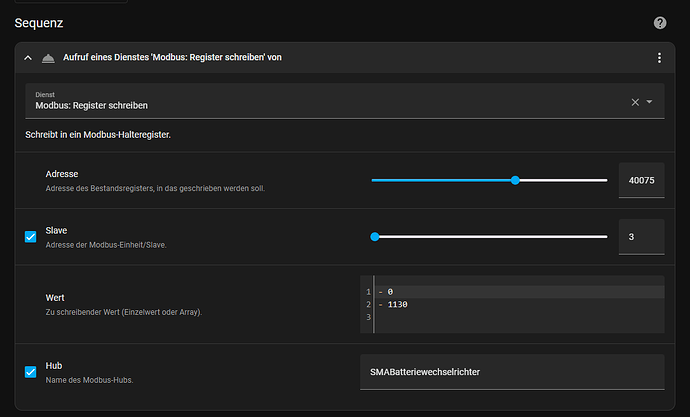The image size is (690, 417).
Task: Click the Sequenz heading
Action: click(39, 23)
